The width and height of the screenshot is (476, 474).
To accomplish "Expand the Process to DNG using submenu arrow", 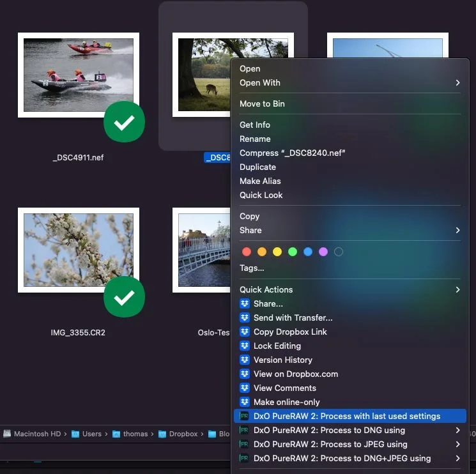I will pos(457,430).
